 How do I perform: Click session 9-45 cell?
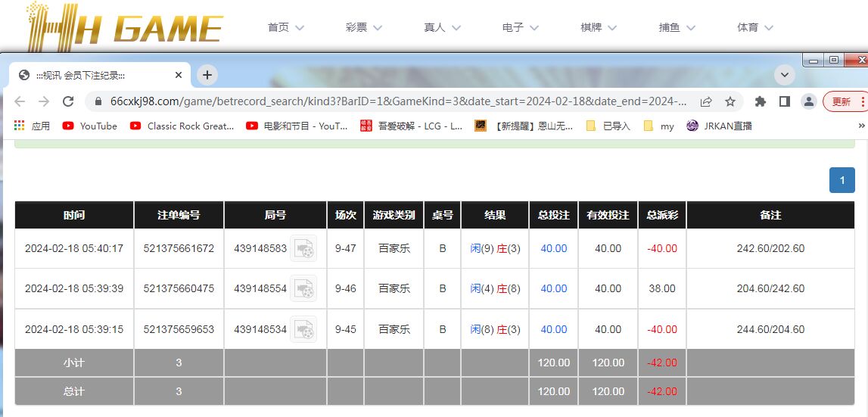(x=345, y=329)
